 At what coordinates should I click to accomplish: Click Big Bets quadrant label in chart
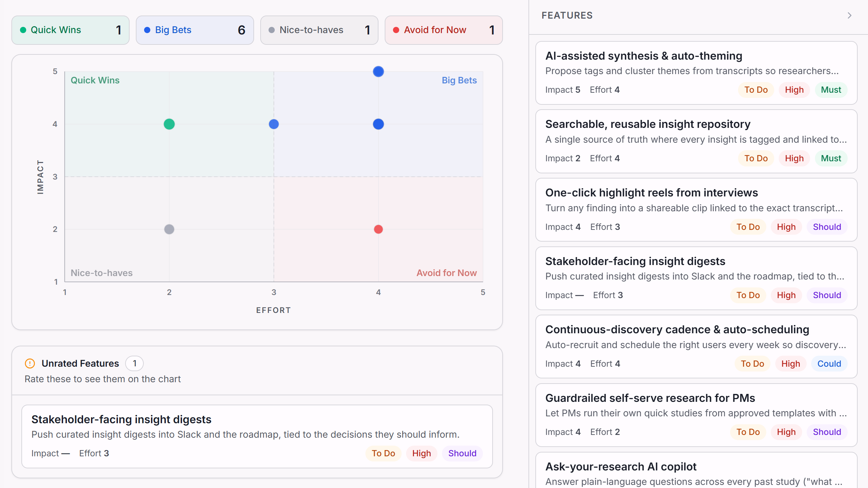point(459,80)
